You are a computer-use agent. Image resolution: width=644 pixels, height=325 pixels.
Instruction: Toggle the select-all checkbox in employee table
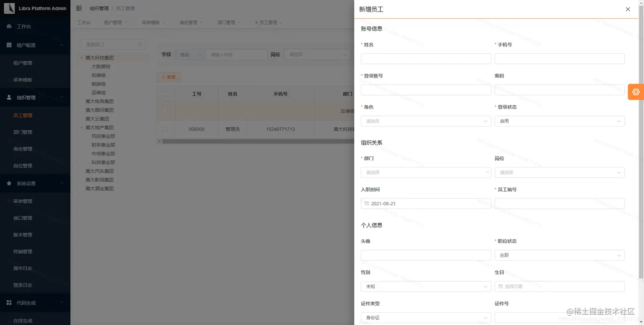[x=166, y=93]
